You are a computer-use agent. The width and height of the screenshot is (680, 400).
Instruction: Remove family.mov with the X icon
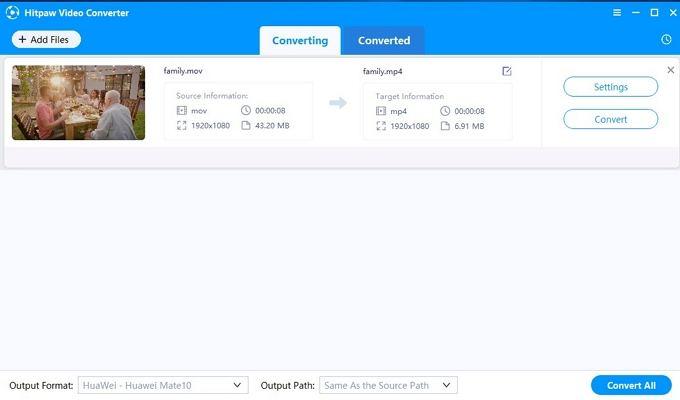[670, 70]
